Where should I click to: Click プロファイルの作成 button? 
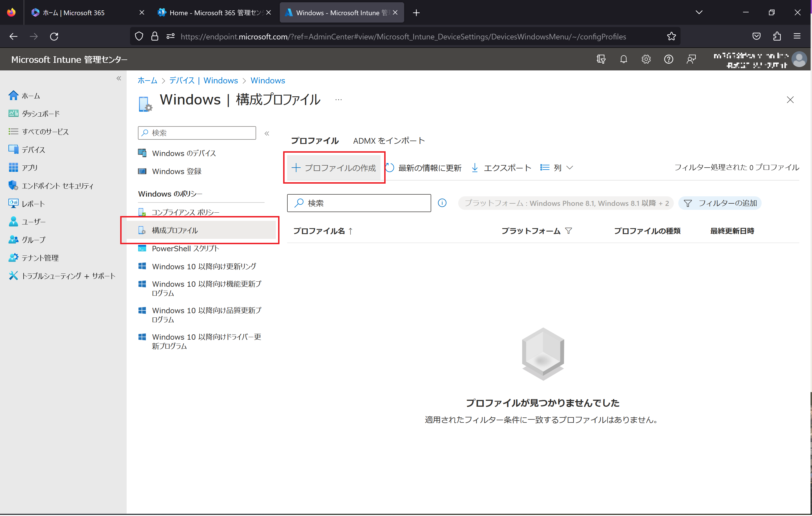(334, 168)
